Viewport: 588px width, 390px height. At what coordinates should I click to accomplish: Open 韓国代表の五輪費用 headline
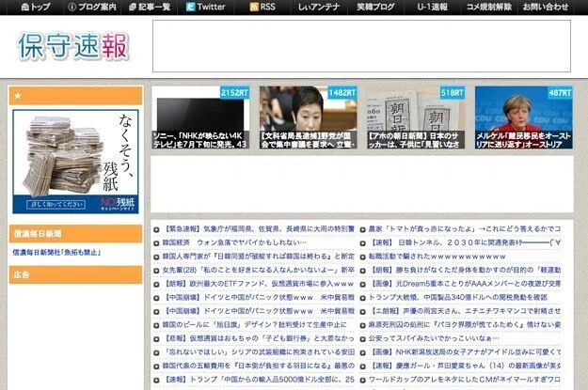coord(259,366)
